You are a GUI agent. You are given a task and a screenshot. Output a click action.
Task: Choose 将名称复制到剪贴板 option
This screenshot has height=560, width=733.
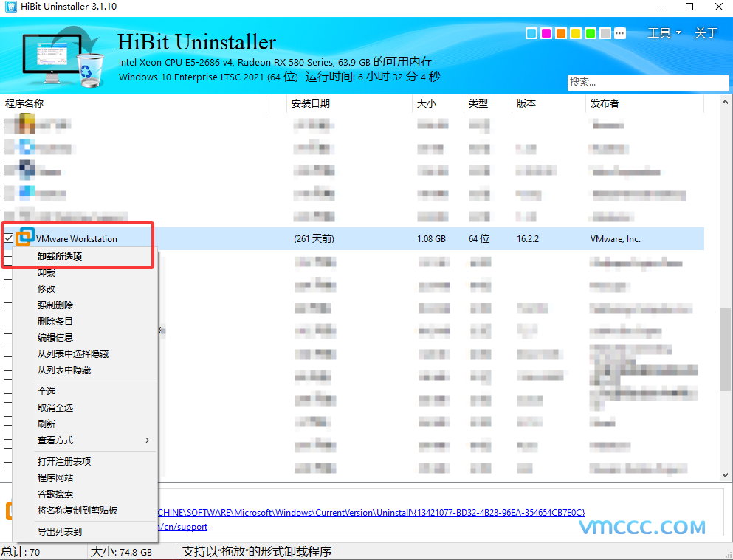77,511
